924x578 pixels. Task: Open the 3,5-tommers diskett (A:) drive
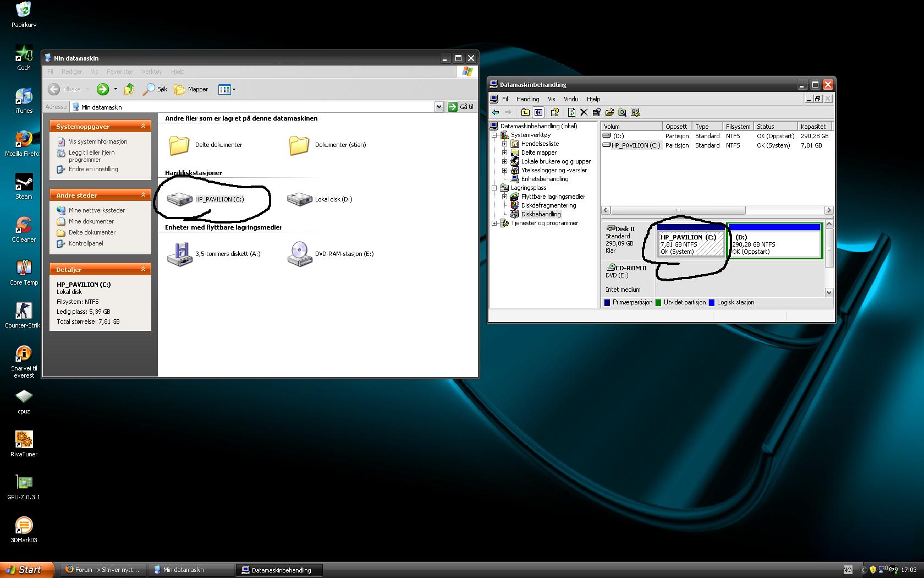[x=179, y=254]
